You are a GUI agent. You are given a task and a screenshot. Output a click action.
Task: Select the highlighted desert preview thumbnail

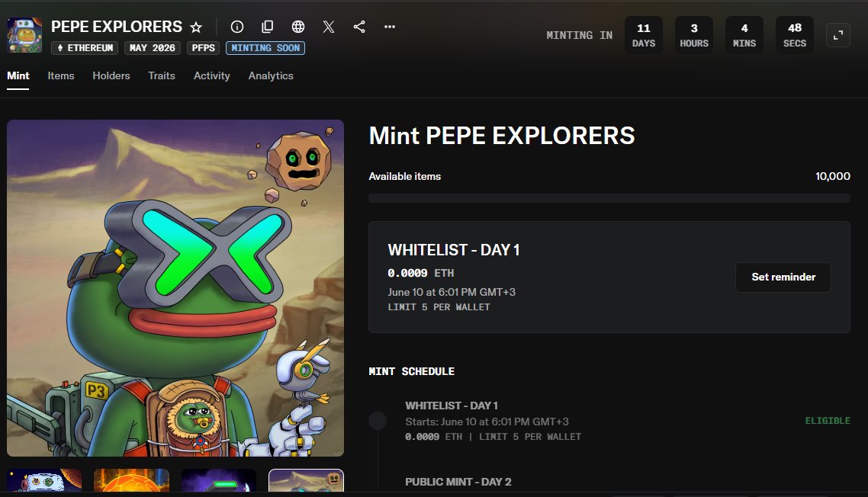point(306,479)
